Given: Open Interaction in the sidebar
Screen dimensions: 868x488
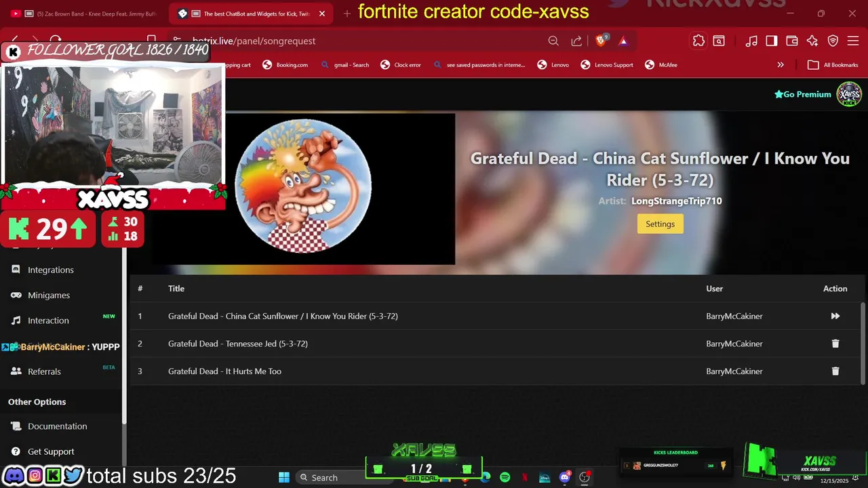Looking at the screenshot, I should pyautogui.click(x=48, y=321).
